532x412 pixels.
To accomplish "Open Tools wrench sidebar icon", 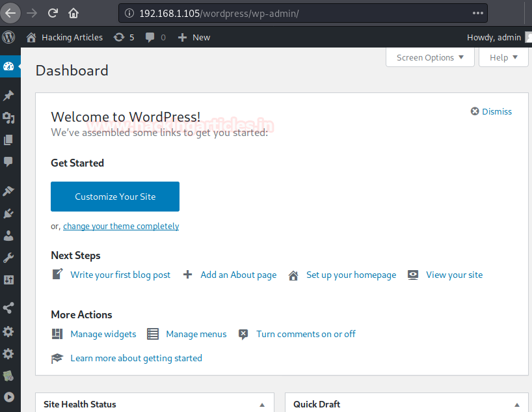I will [x=8, y=258].
